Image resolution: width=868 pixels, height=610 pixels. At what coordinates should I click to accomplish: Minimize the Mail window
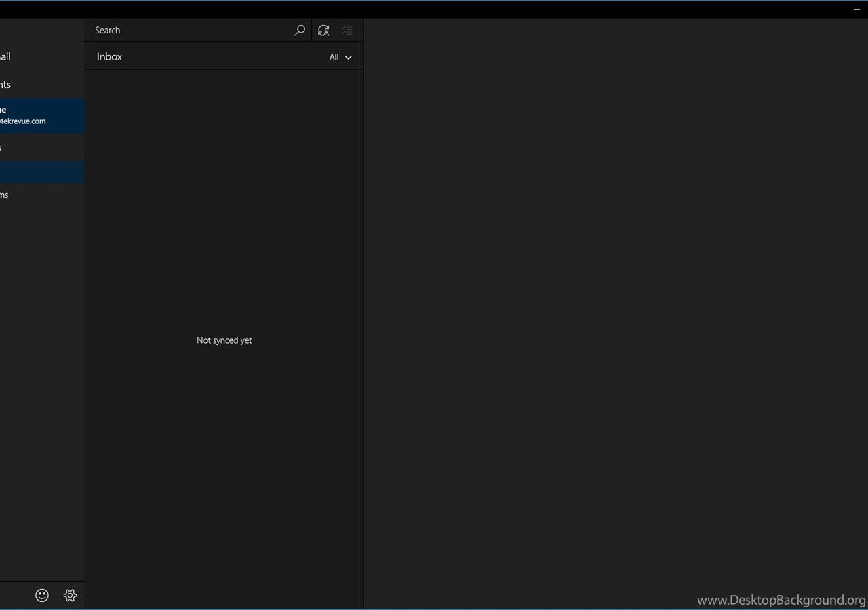click(856, 9)
